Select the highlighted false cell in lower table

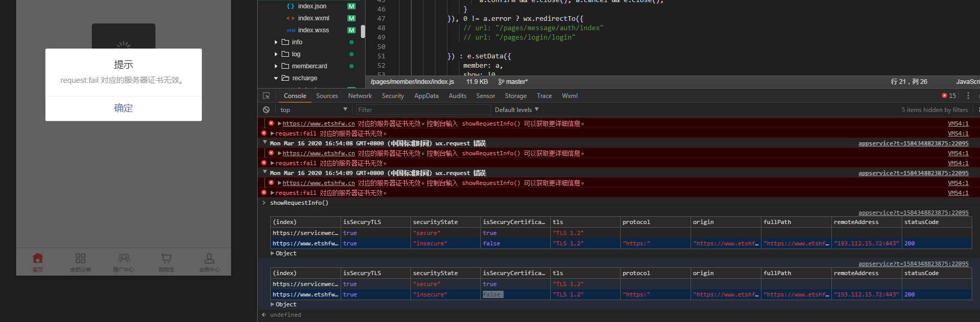(492, 294)
